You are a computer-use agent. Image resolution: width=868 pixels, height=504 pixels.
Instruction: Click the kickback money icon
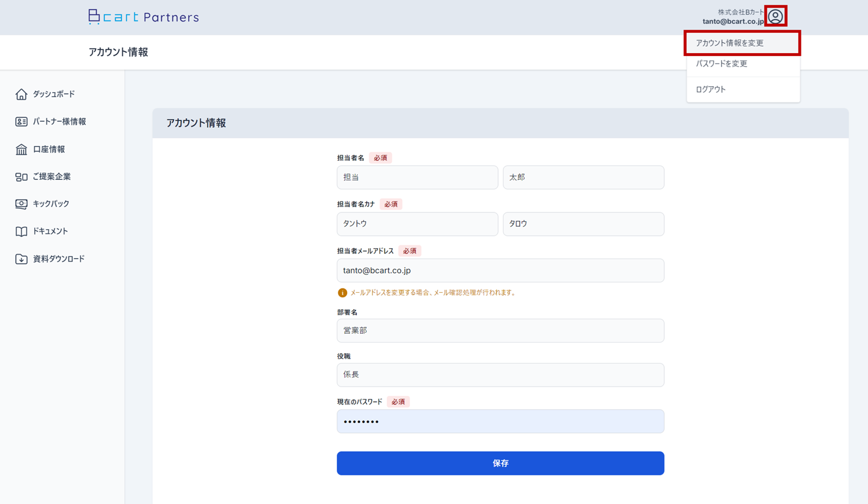click(21, 204)
